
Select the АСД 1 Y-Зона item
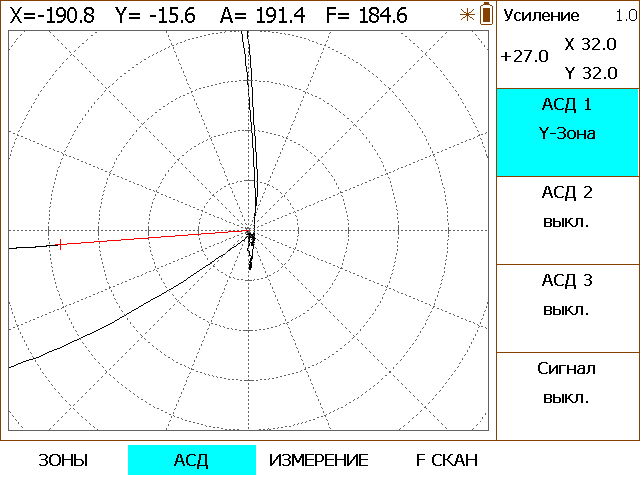tap(567, 132)
